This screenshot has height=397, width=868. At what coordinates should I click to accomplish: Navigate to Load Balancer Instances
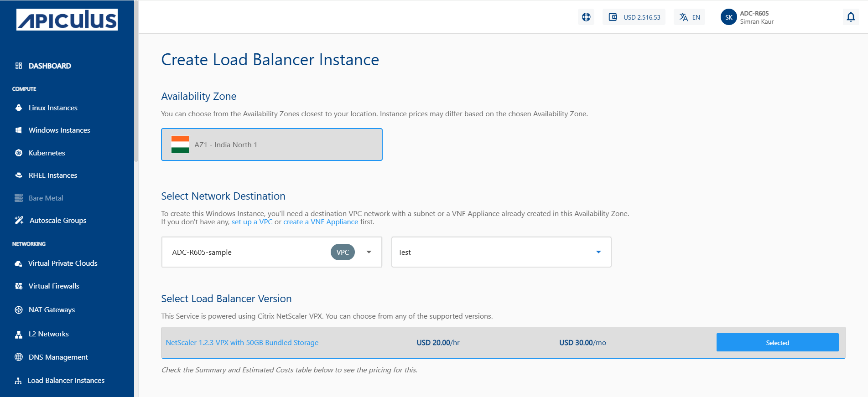pyautogui.click(x=66, y=380)
